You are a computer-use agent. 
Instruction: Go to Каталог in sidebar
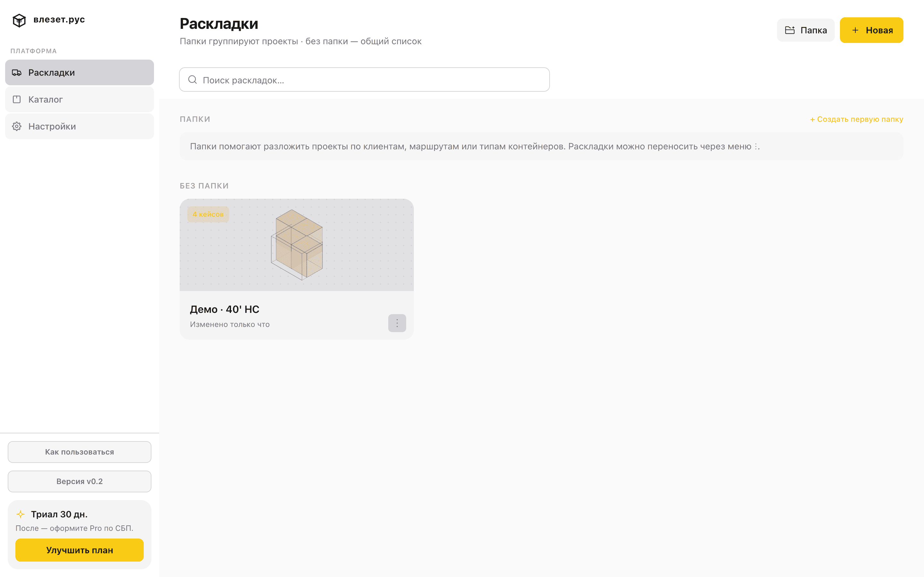(80, 100)
